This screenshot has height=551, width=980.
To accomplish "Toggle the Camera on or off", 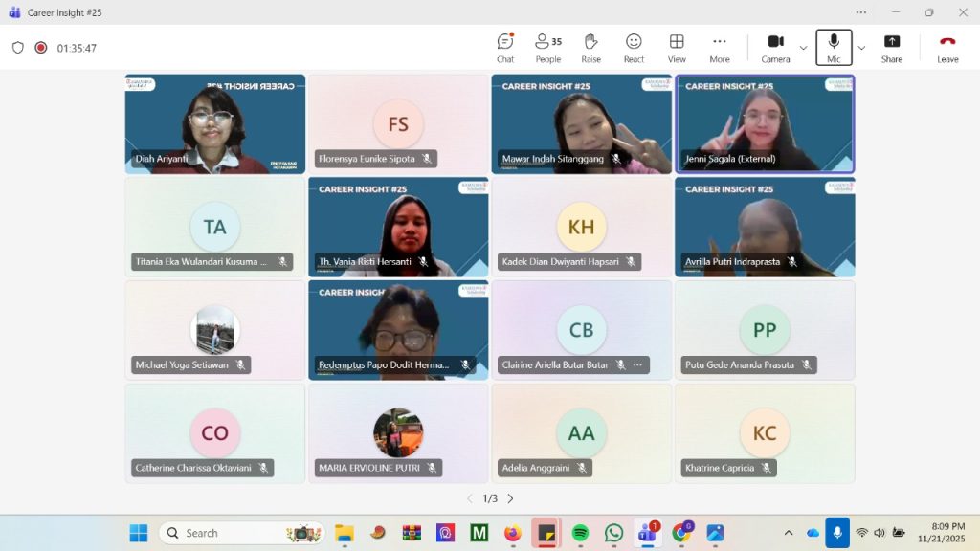I will pyautogui.click(x=775, y=47).
